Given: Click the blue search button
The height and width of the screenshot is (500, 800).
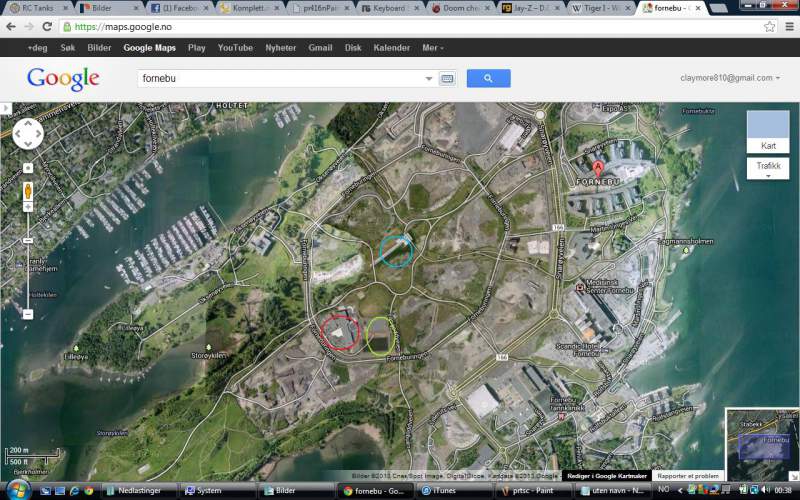Looking at the screenshot, I should (488, 78).
